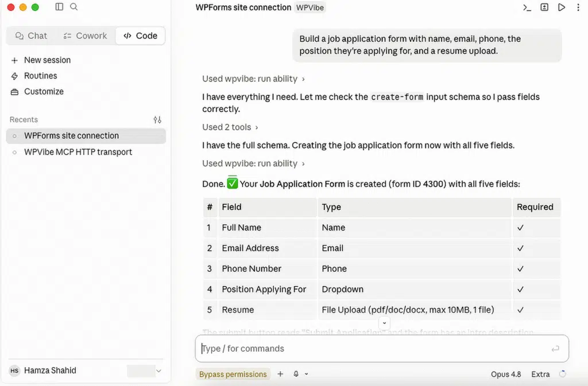Start a New session
This screenshot has height=386, width=588.
(x=47, y=60)
